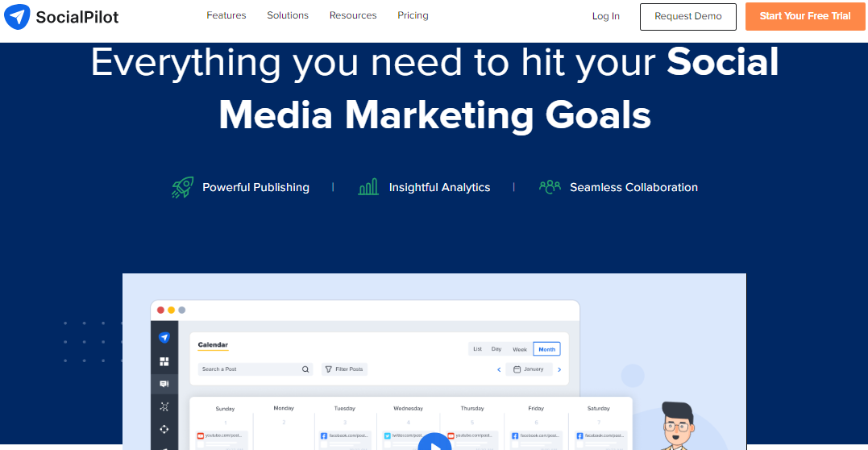Switch calendar preview to Month view
The image size is (868, 450).
(547, 349)
